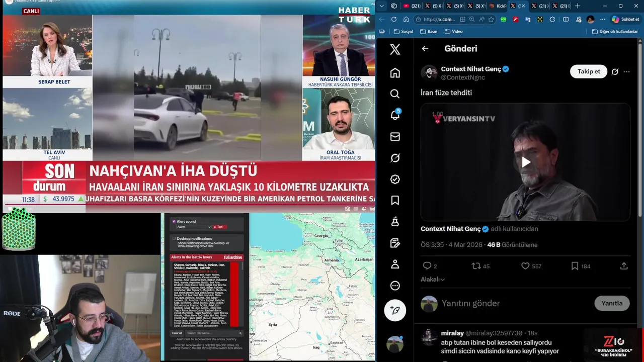Open the Grok icon in X sidebar

pos(395,158)
